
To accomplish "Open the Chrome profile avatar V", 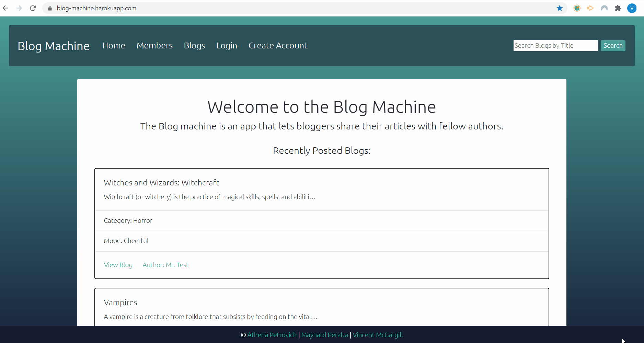I will click(632, 8).
